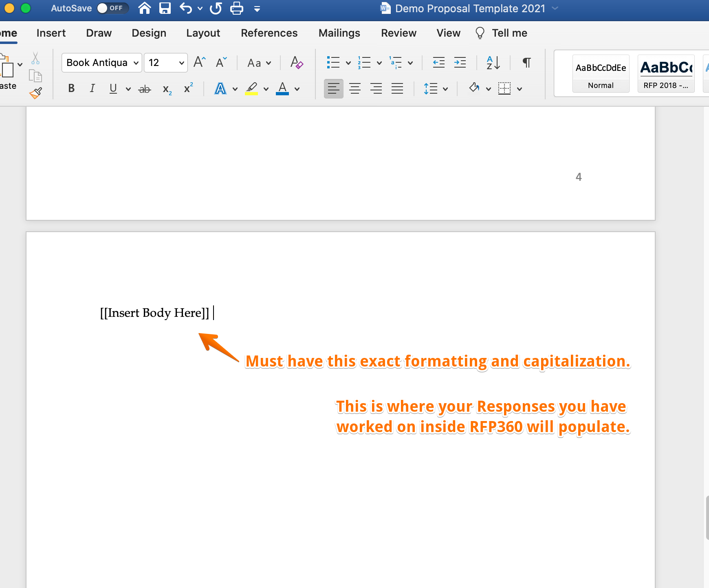
Task: Open font color dropdown arrow
Action: (x=297, y=89)
